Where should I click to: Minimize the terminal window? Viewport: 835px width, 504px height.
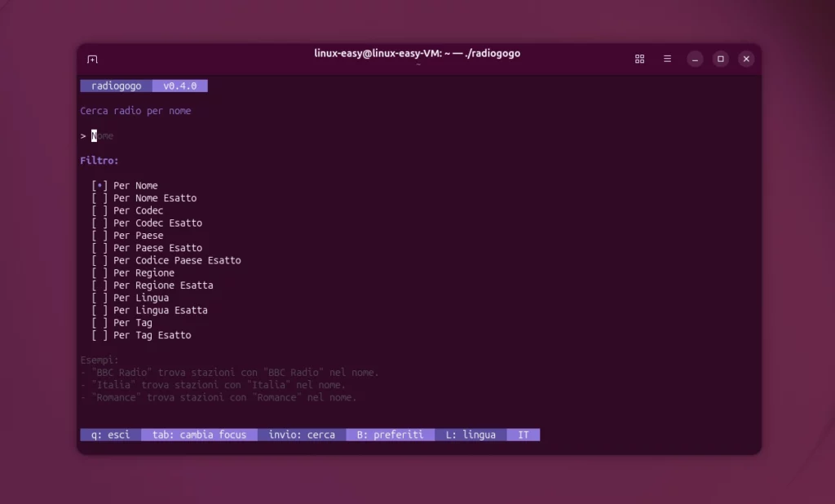tap(695, 59)
